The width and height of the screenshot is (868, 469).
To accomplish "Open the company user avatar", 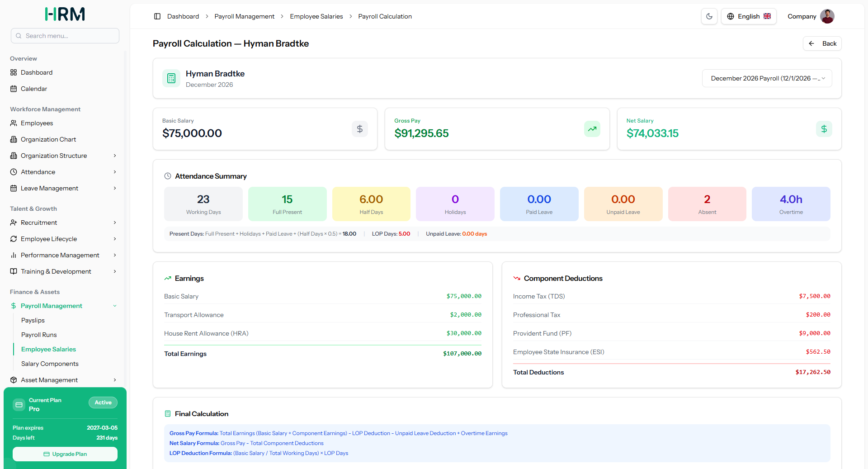I will coord(827,16).
